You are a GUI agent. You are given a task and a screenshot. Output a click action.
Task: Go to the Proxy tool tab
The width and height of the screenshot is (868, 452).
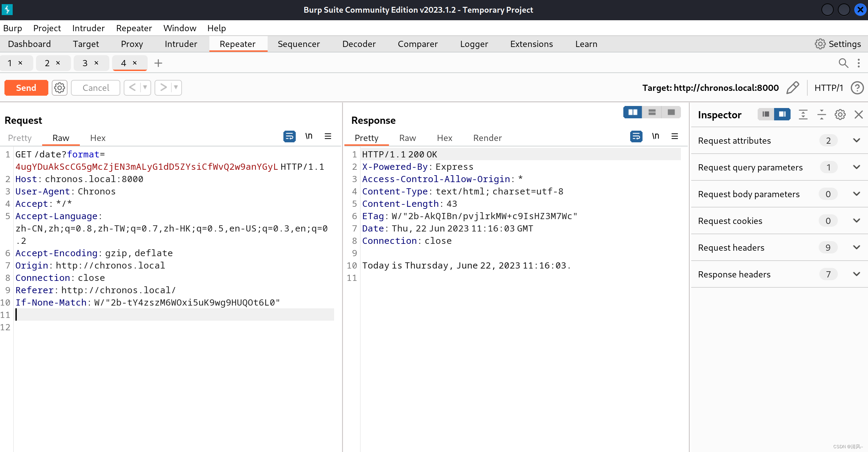132,44
